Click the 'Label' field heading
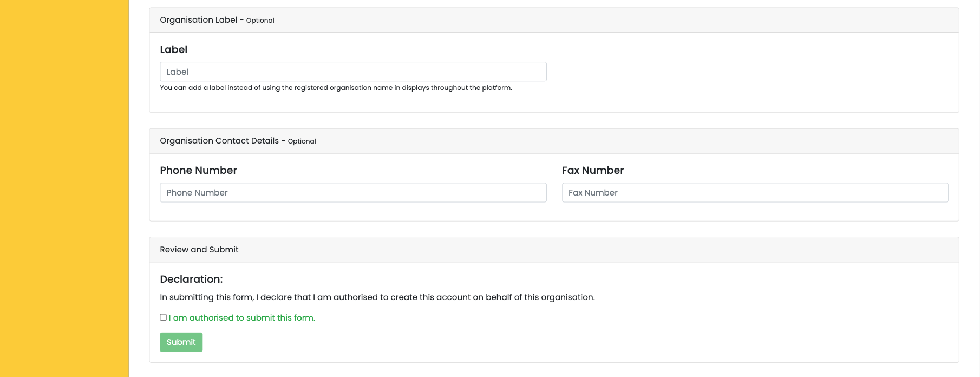This screenshot has width=980, height=377. click(x=173, y=49)
